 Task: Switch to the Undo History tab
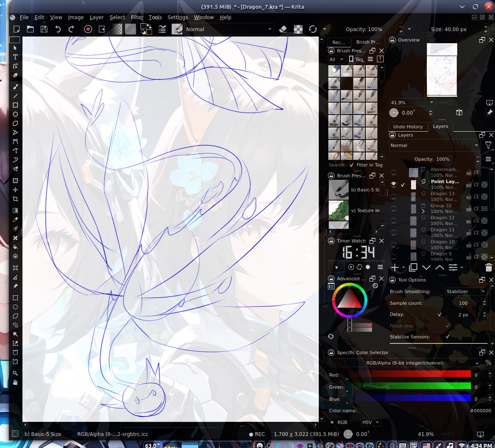pyautogui.click(x=408, y=126)
